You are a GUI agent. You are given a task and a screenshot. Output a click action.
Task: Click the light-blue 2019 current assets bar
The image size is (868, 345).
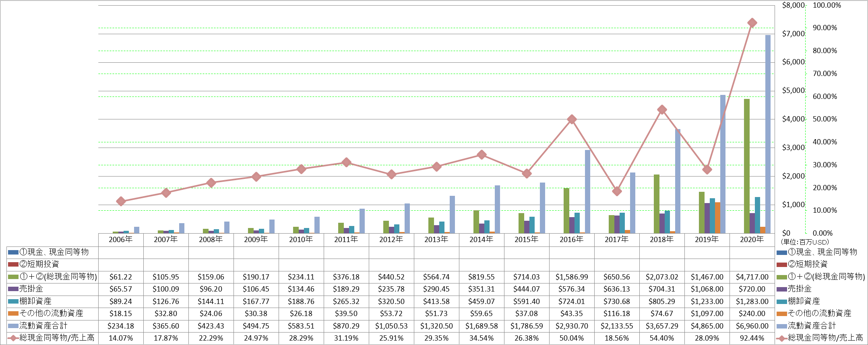point(723,164)
